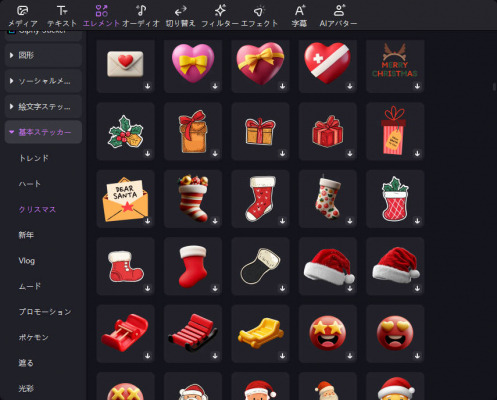
Task: Download the red Santa boot sticker
Action: click(x=148, y=288)
